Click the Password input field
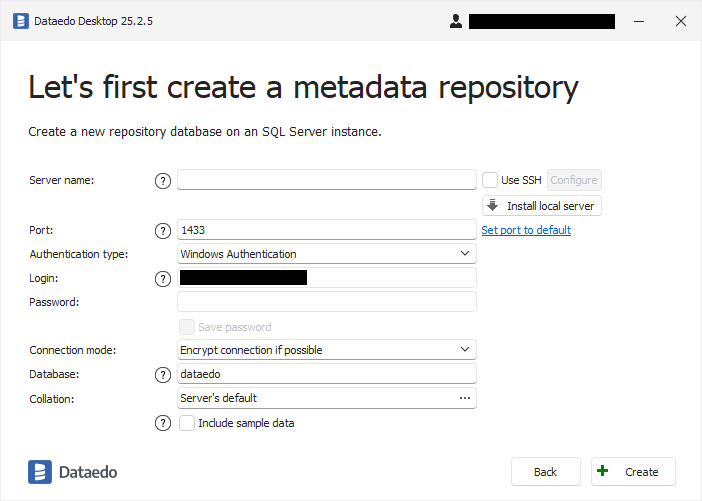Viewport: 702px width, 501px height. pos(327,302)
